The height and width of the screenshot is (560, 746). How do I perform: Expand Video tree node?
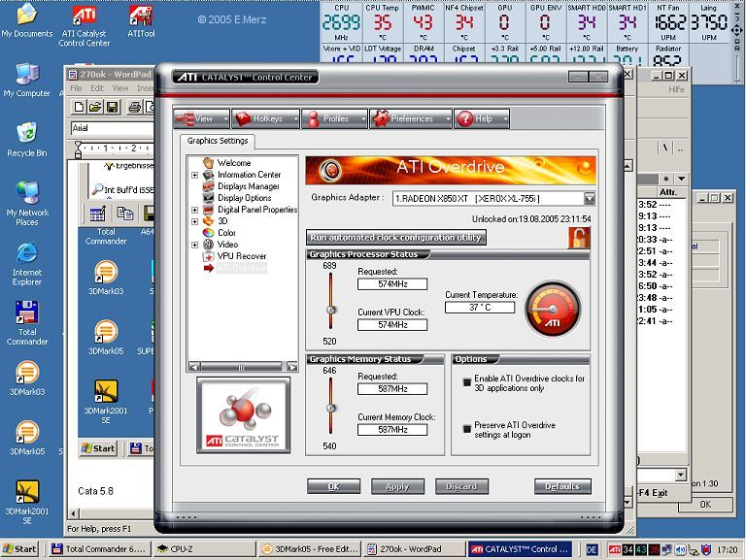(194, 246)
